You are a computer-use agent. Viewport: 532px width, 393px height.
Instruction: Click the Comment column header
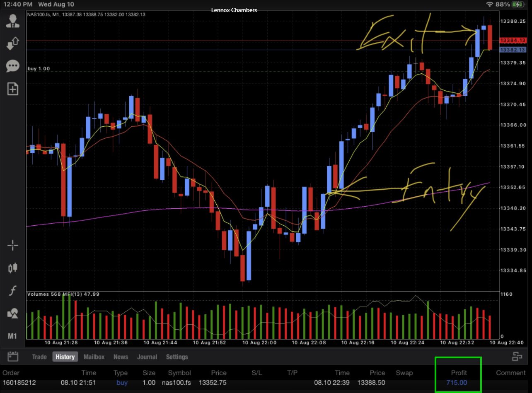click(510, 373)
